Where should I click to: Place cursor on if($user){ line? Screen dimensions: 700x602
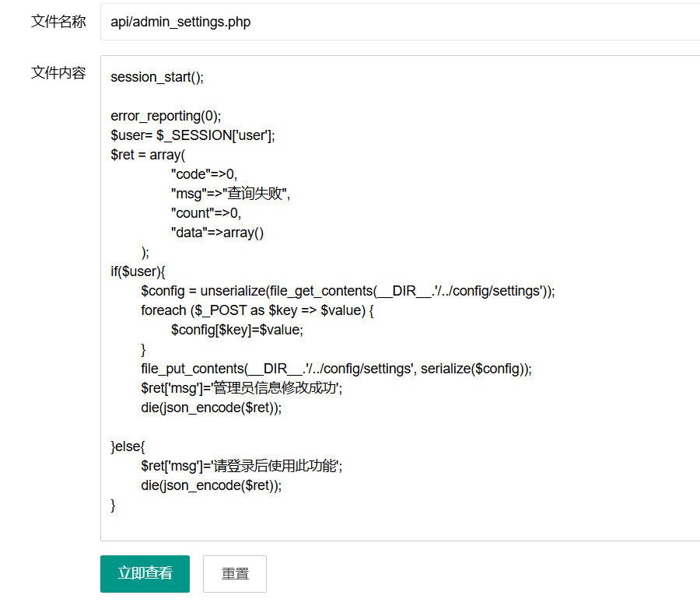click(138, 271)
